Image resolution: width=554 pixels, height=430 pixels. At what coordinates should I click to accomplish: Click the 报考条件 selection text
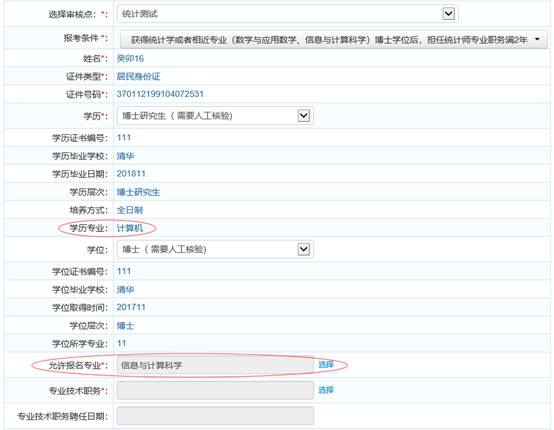click(x=329, y=40)
